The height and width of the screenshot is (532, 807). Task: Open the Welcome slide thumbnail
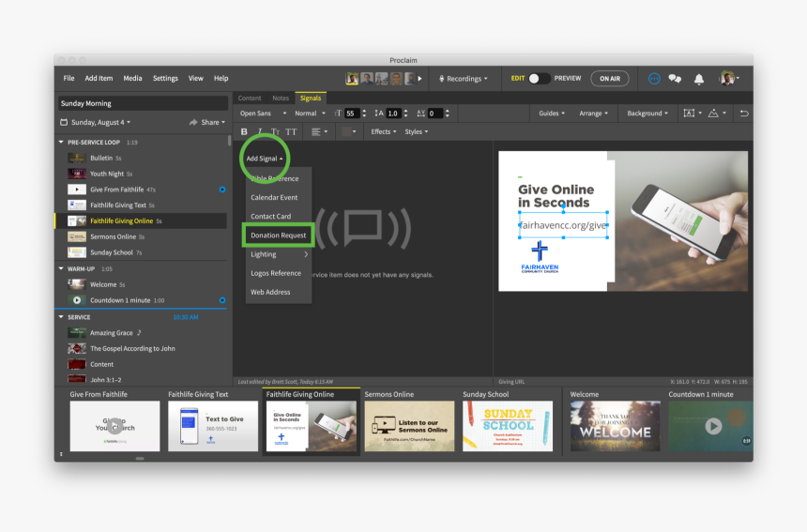click(615, 426)
